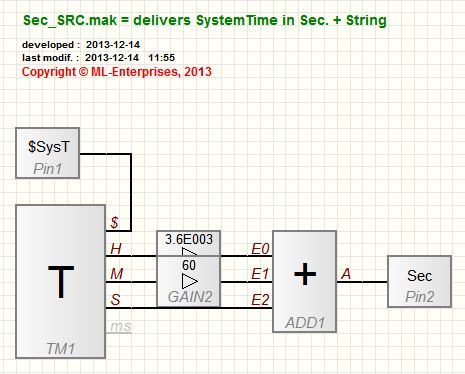Screen dimensions: 465x374
Task: Select the GAIN2 block with value 60
Action: point(189,282)
